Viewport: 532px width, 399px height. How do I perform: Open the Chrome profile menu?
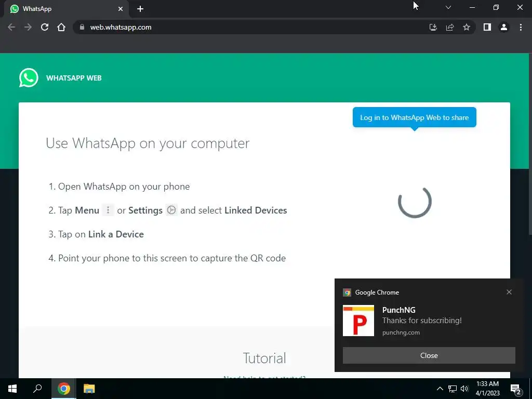[504, 27]
